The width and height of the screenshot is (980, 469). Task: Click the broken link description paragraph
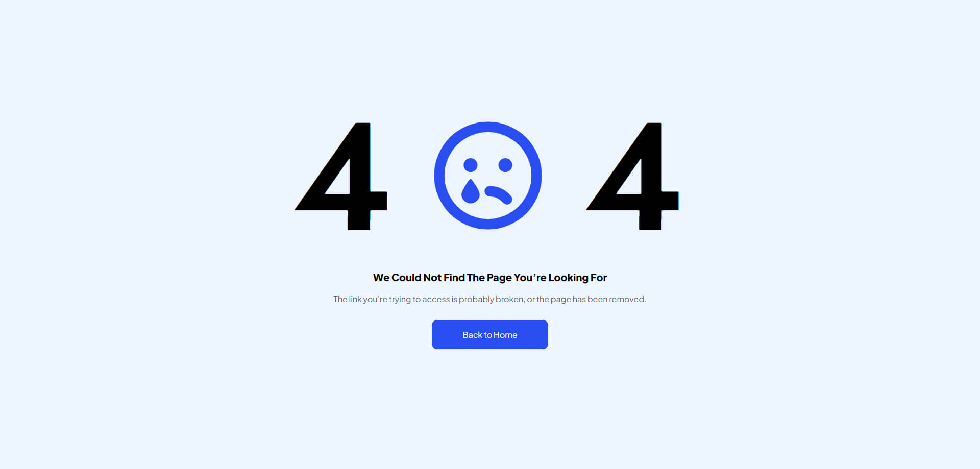pyautogui.click(x=490, y=299)
